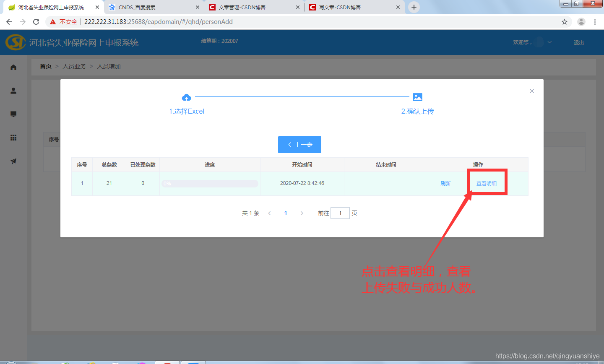This screenshot has width=604, height=364.
Task: Open the grid icon in sidebar
Action: pyautogui.click(x=13, y=138)
